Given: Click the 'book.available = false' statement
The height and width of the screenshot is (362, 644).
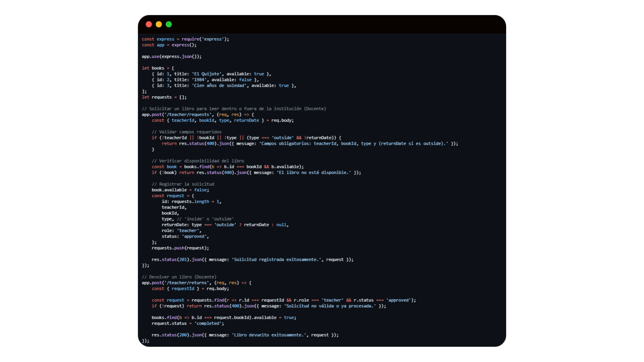Looking at the screenshot, I should (180, 190).
